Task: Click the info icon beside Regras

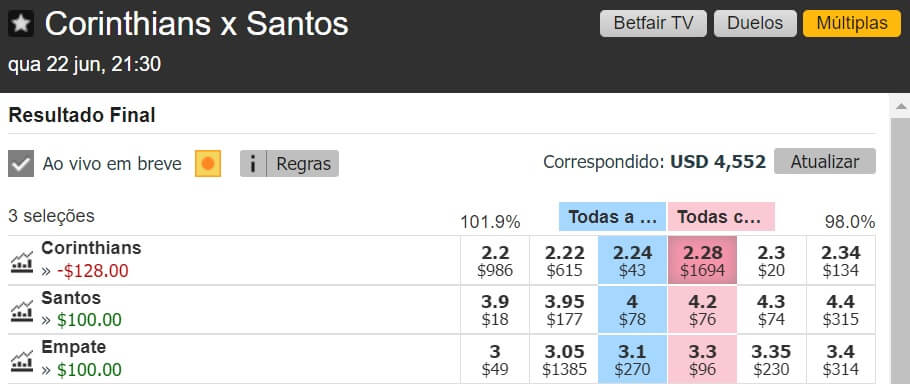Action: coord(253,164)
